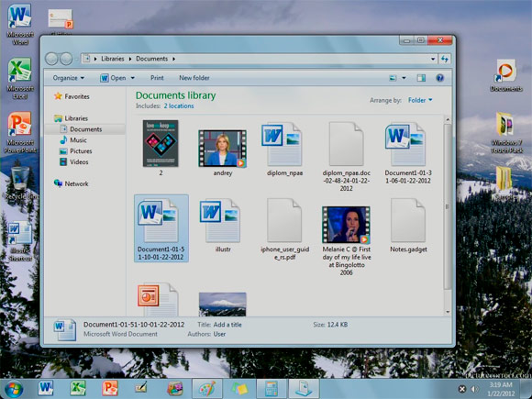
Task: Select the Documents desktop icon on right
Action: click(x=506, y=75)
